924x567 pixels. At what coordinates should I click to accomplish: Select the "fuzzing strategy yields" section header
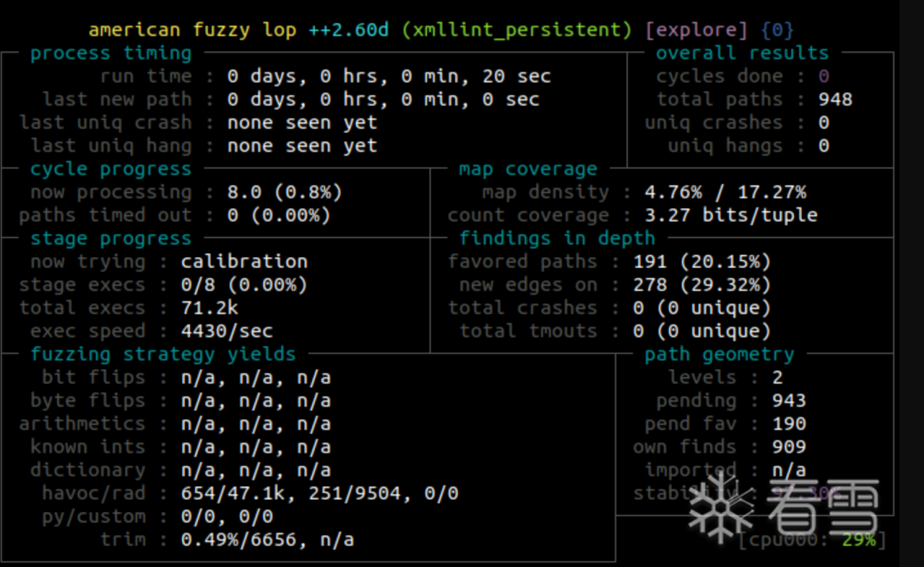click(163, 354)
